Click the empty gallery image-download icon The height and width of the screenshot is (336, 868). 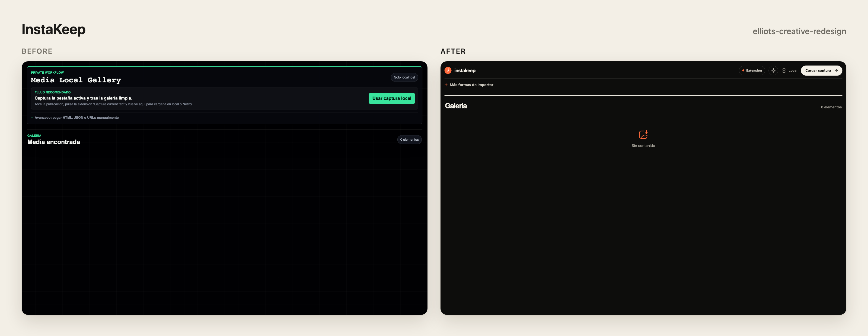coord(643,135)
